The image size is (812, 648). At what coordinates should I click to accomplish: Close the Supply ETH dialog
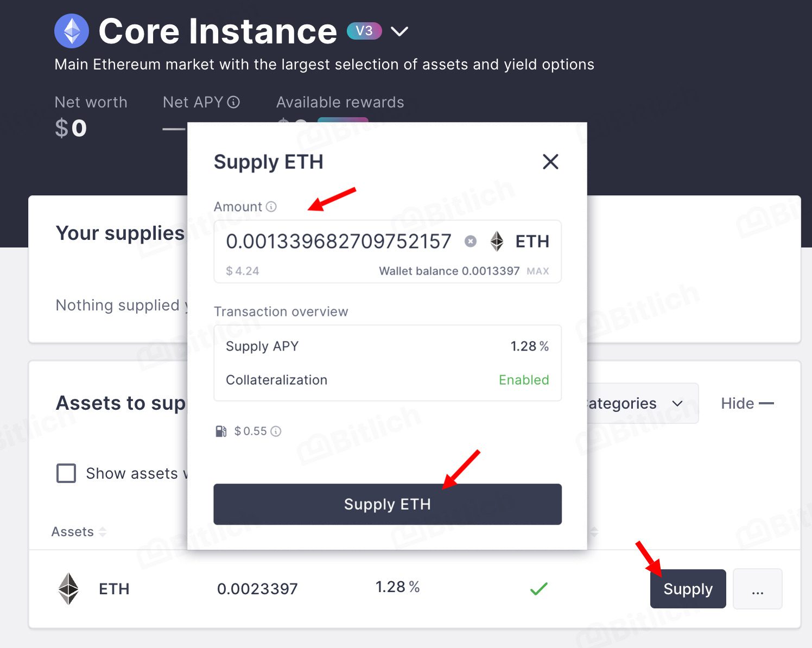[x=550, y=161]
